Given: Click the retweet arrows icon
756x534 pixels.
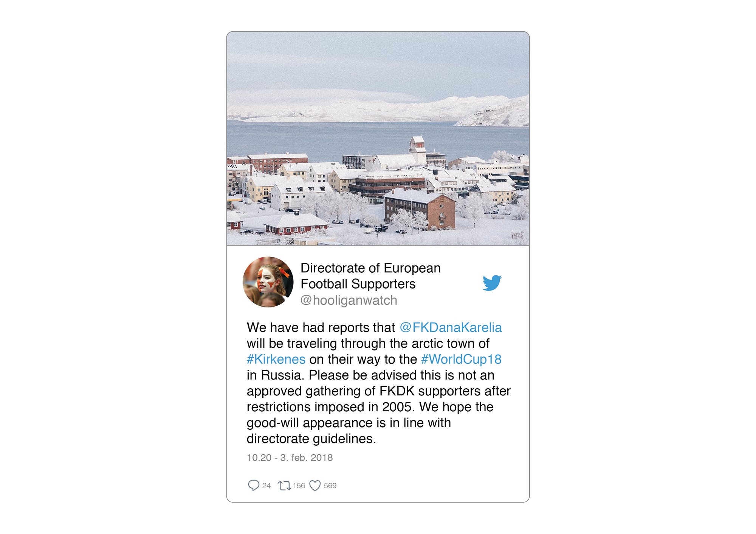Looking at the screenshot, I should [x=284, y=485].
